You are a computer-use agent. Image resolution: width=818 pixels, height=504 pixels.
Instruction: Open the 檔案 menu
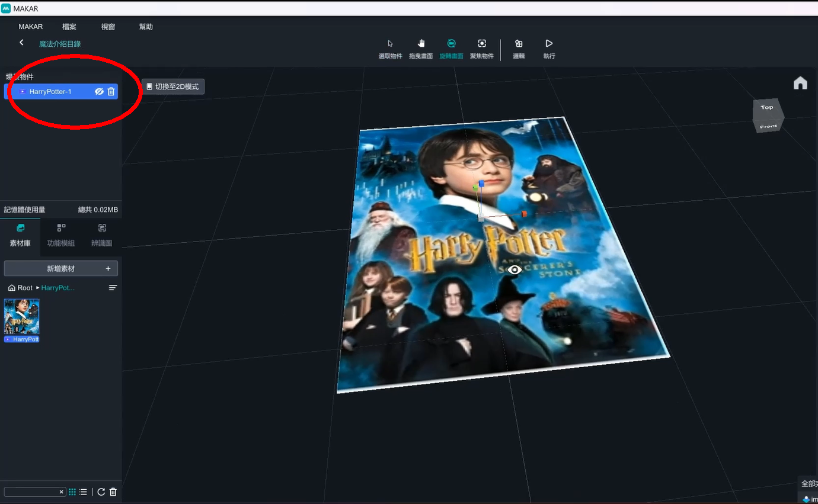pyautogui.click(x=69, y=27)
